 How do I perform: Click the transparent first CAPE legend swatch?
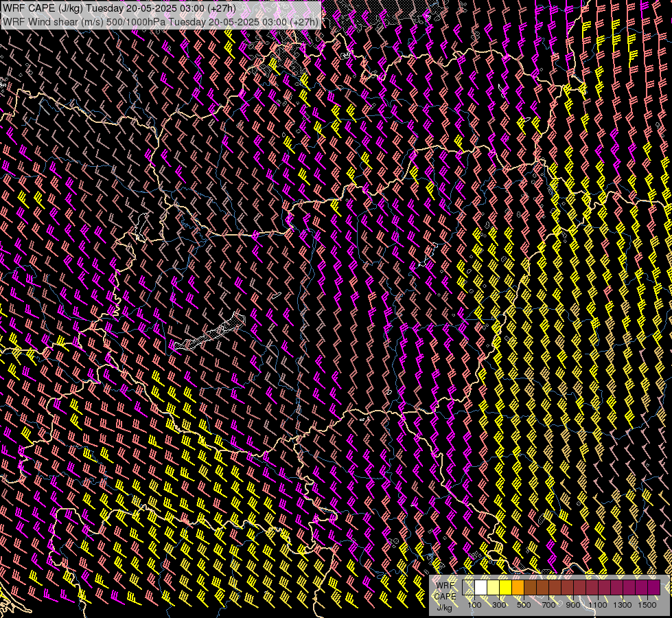(468, 587)
